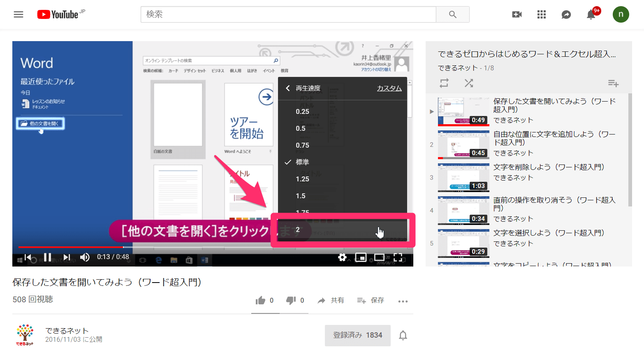Select 1.25 playback speed

point(343,179)
